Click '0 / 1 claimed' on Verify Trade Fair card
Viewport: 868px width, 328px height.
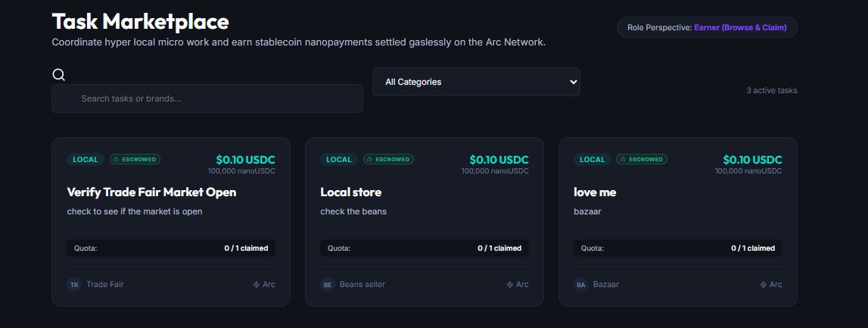[x=247, y=248]
